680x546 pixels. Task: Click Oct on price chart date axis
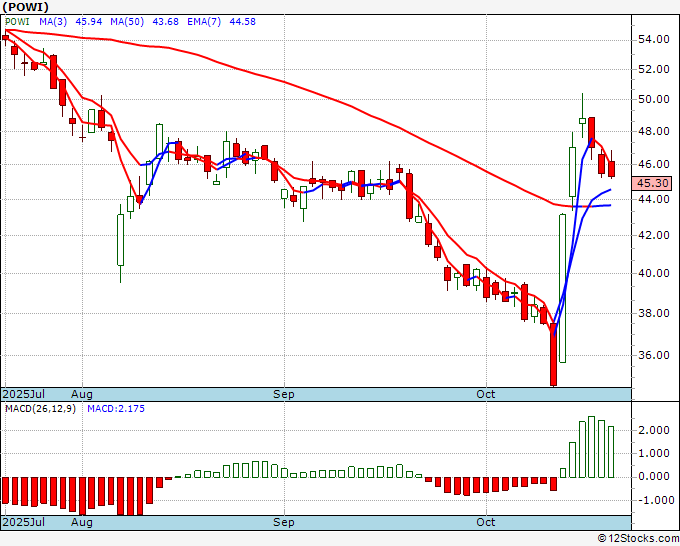click(485, 394)
